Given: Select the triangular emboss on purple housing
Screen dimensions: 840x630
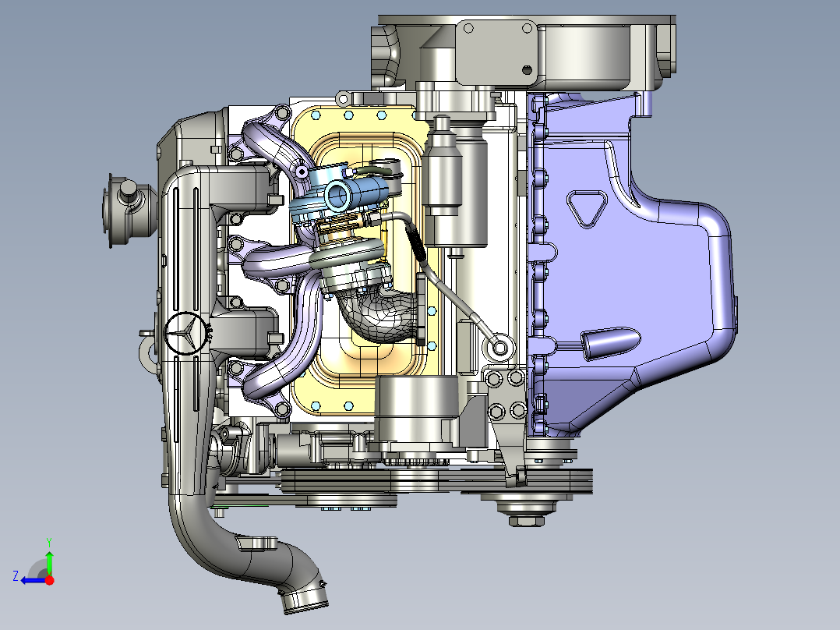Looking at the screenshot, I should (588, 209).
